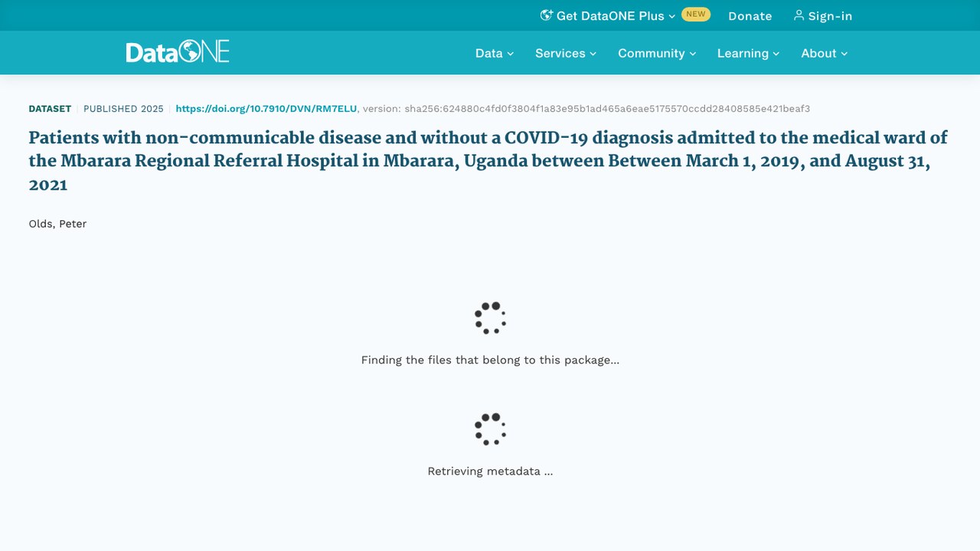Expand the chevron beside the About menu
The image size is (980, 551).
(x=844, y=54)
